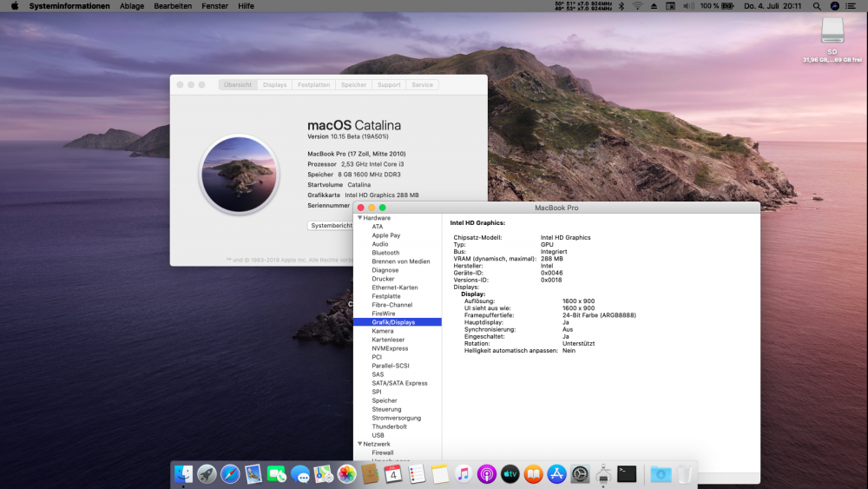This screenshot has width=868, height=489.
Task: Open the Apple menu
Action: tap(15, 6)
